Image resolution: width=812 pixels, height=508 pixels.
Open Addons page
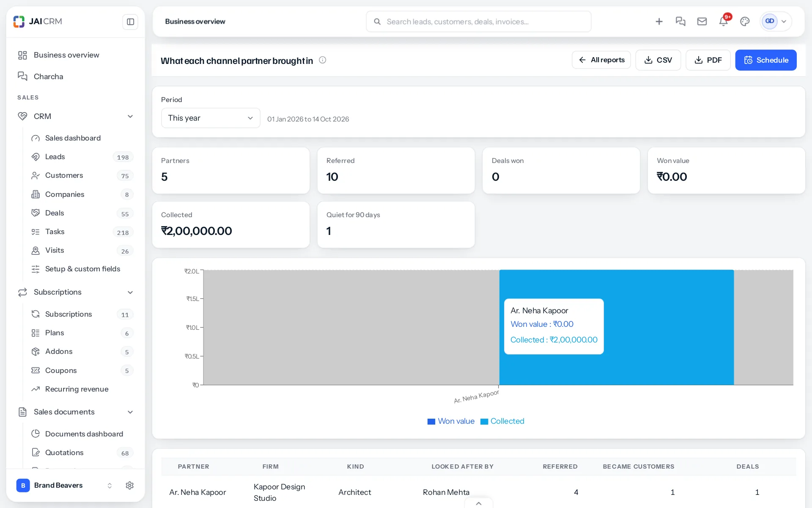click(82, 352)
